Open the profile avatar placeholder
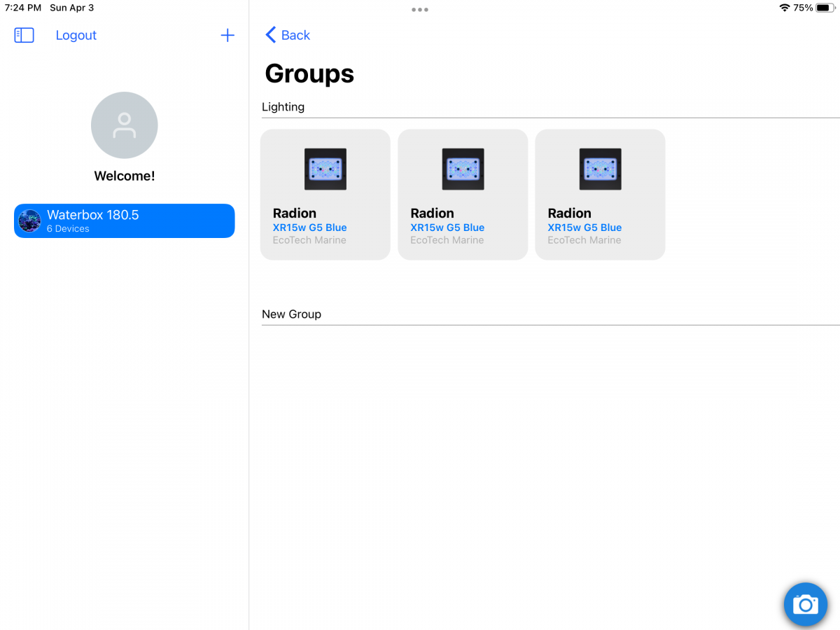This screenshot has height=630, width=840. 125,125
